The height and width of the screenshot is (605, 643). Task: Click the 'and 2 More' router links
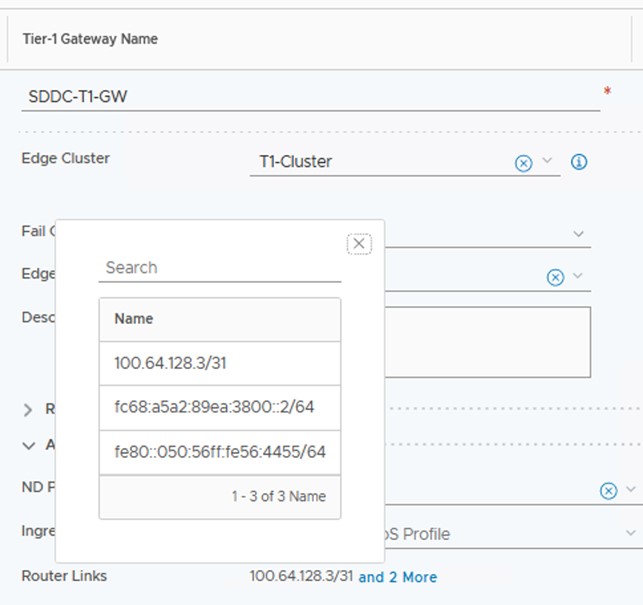point(397,577)
